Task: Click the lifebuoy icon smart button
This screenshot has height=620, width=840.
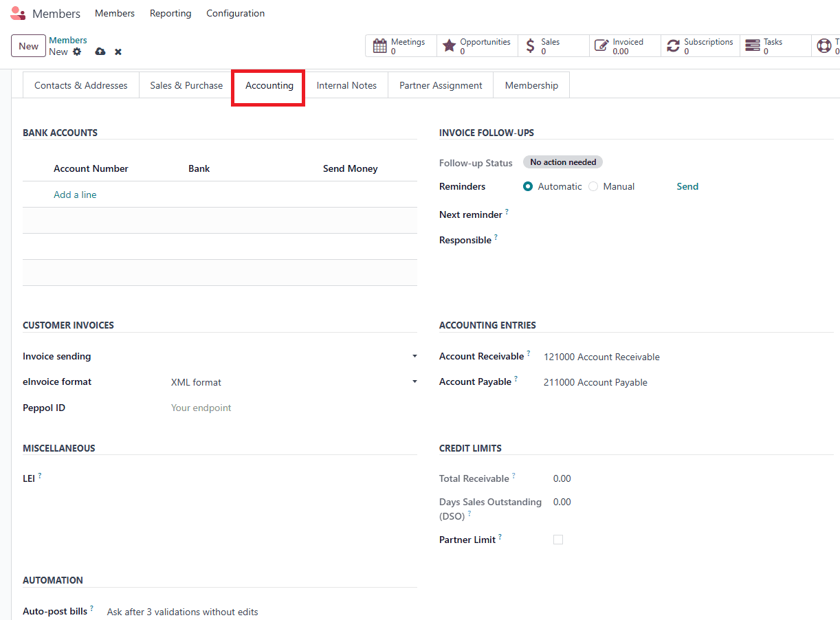Action: (x=826, y=46)
